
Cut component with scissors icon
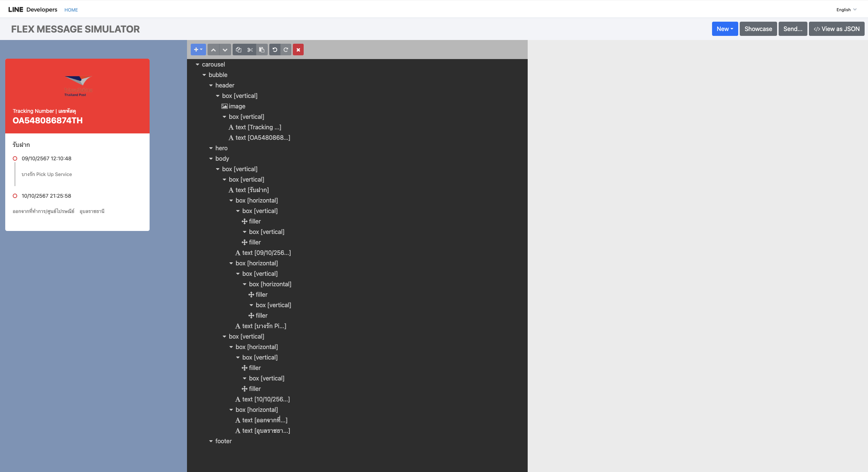click(x=250, y=50)
